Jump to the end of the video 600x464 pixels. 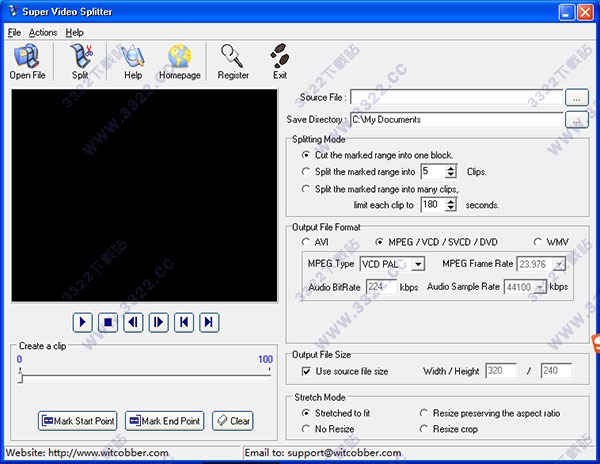click(x=209, y=322)
